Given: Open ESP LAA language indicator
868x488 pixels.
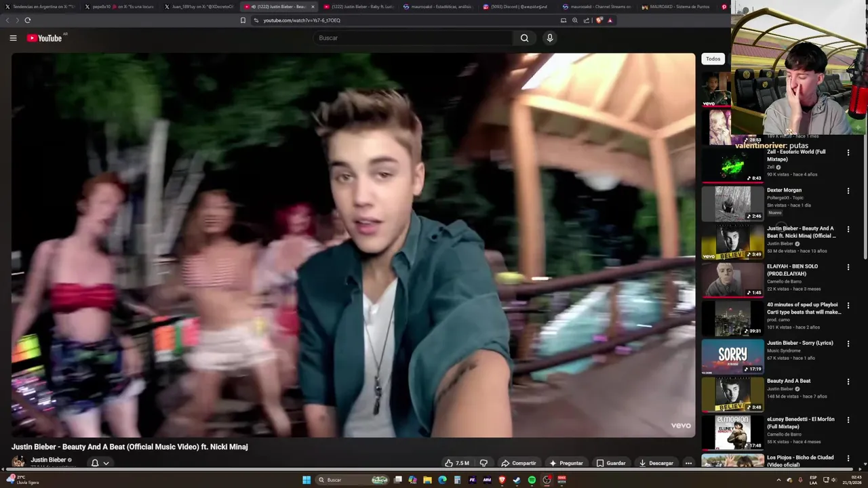Looking at the screenshot, I should (813, 480).
